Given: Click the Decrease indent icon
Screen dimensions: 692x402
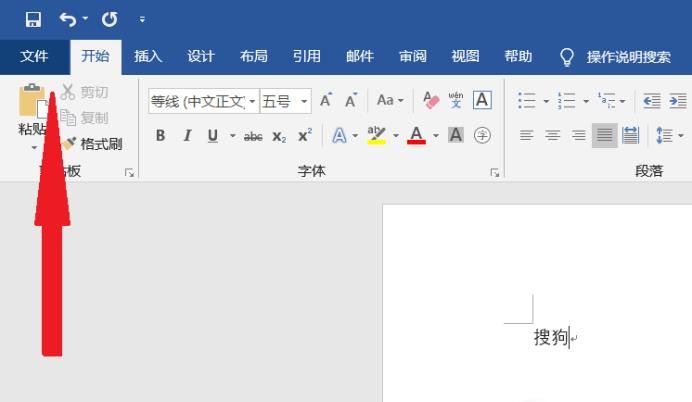Looking at the screenshot, I should tap(652, 101).
